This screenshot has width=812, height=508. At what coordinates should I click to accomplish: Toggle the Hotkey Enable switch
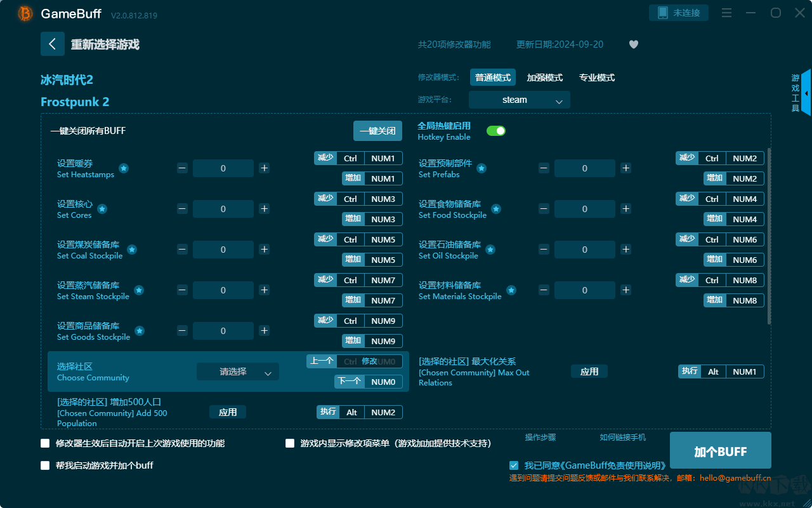tap(495, 130)
